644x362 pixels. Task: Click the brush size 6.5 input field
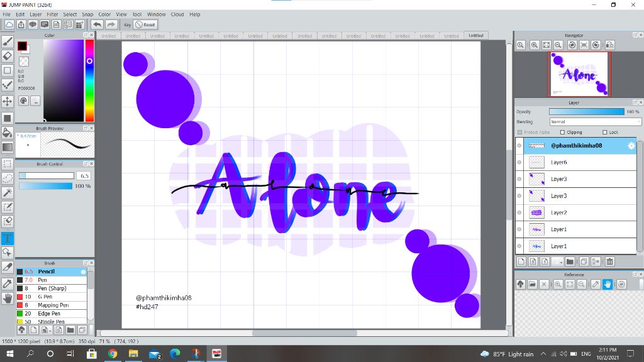click(84, 176)
